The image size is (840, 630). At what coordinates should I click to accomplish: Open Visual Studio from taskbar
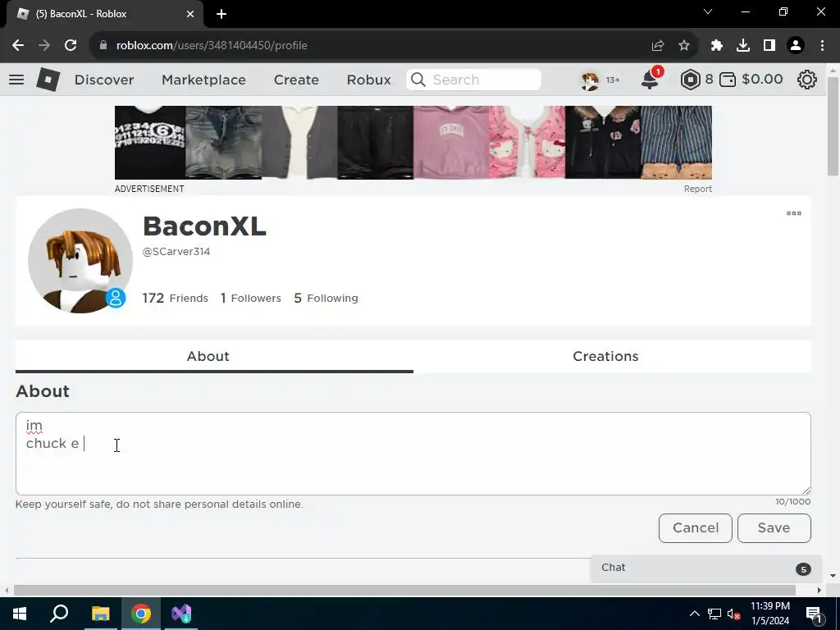(181, 614)
